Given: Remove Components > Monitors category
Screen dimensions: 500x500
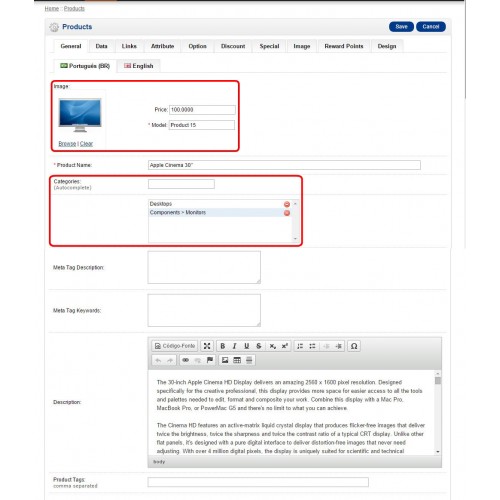Looking at the screenshot, I should (x=287, y=213).
